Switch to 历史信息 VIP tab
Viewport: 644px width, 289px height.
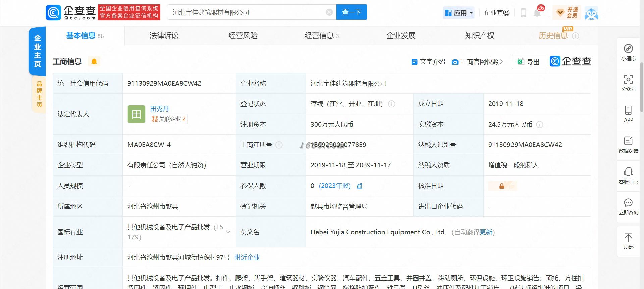click(x=553, y=36)
